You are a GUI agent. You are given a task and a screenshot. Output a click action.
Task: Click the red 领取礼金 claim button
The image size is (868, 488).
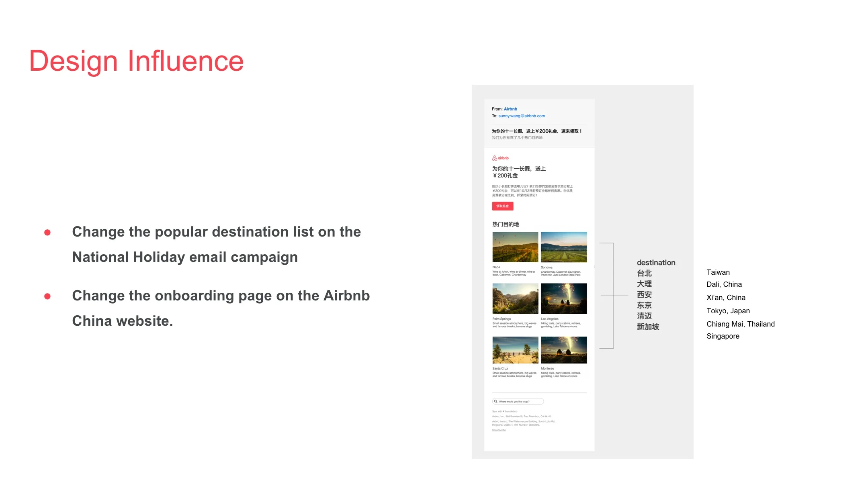[x=503, y=206]
